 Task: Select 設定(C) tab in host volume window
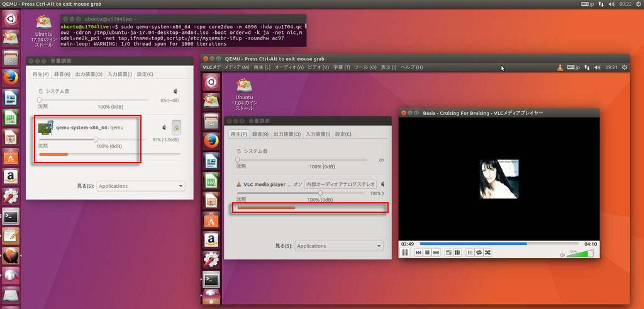point(145,74)
